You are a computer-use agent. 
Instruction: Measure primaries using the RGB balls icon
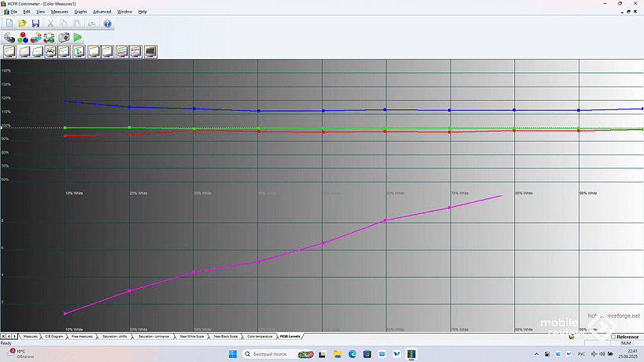pyautogui.click(x=22, y=37)
